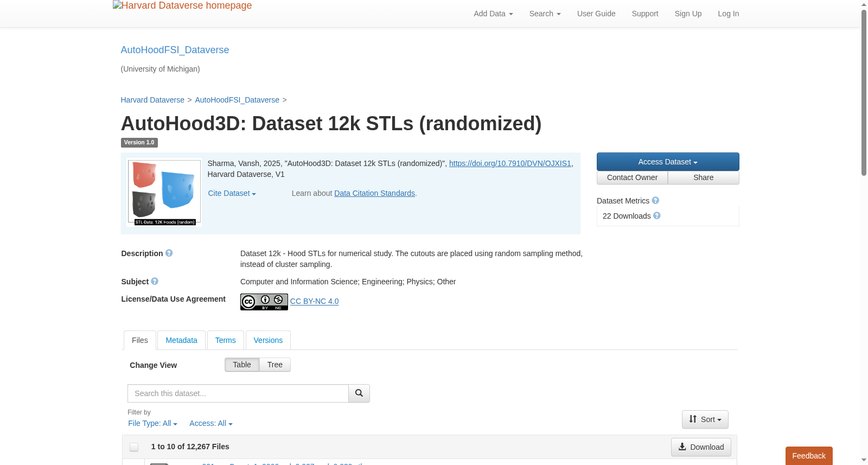Open the dataset DOI link
The image size is (868, 465).
point(510,163)
